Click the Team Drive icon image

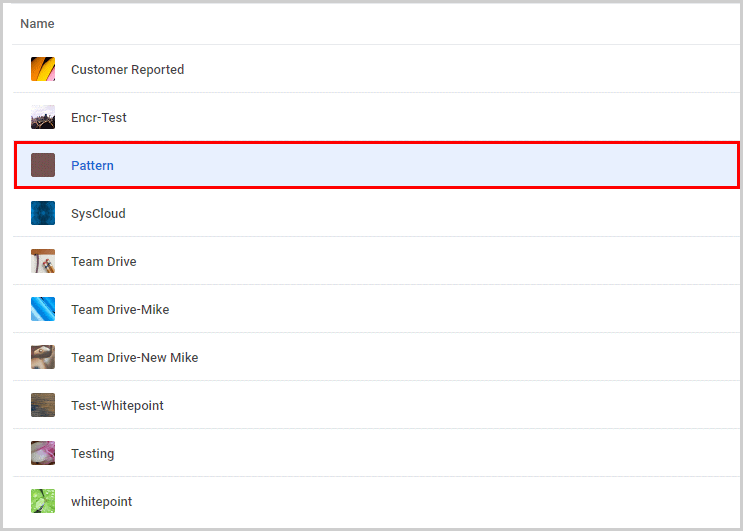(43, 261)
